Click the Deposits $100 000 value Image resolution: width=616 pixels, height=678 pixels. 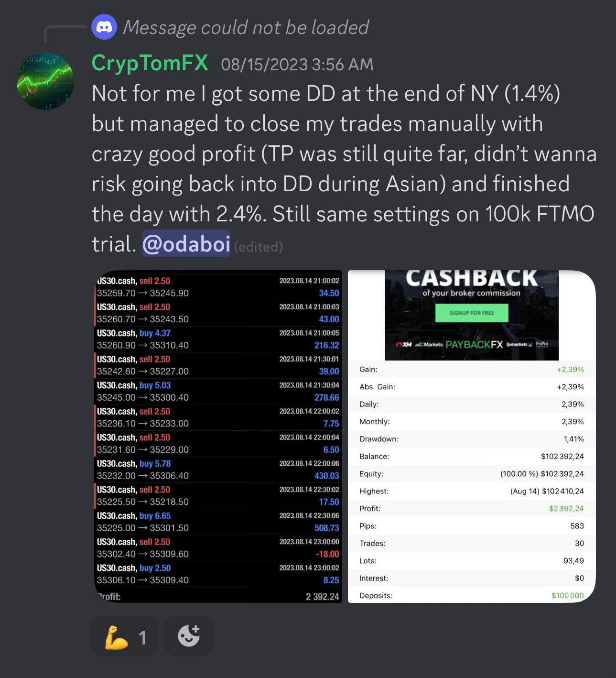(567, 595)
